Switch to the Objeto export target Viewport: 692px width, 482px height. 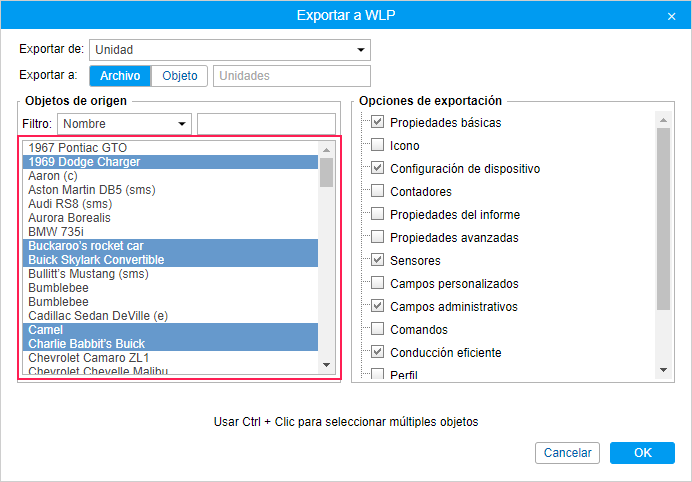(180, 76)
